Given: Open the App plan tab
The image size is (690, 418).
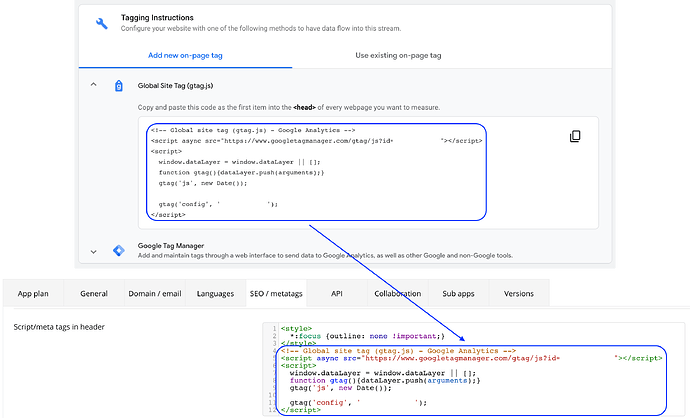Looking at the screenshot, I should pos(33,293).
